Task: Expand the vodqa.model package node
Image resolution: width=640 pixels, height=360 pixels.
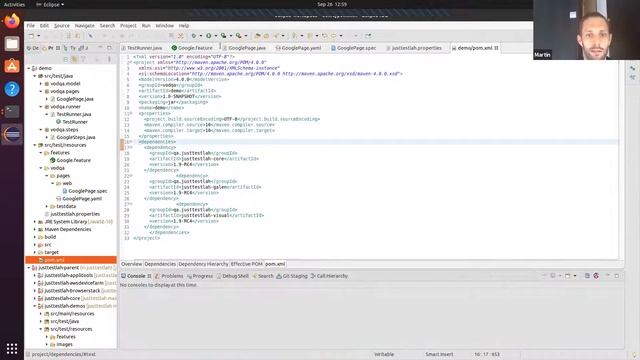Action: click(41, 84)
